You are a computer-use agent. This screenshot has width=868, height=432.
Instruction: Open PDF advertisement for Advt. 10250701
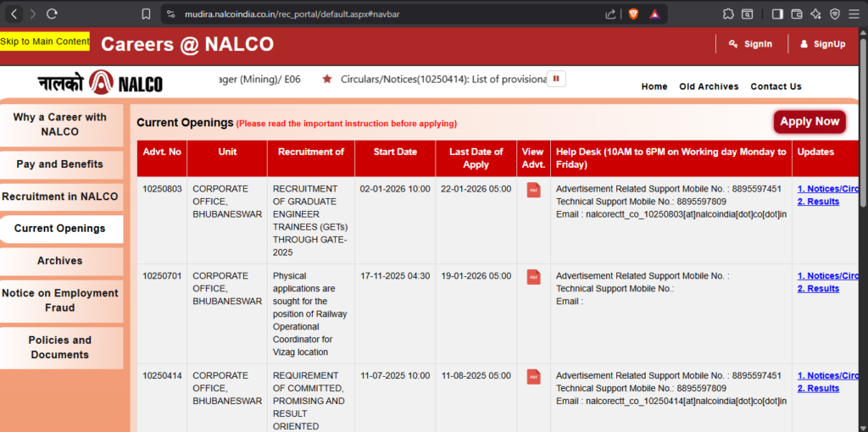(533, 277)
